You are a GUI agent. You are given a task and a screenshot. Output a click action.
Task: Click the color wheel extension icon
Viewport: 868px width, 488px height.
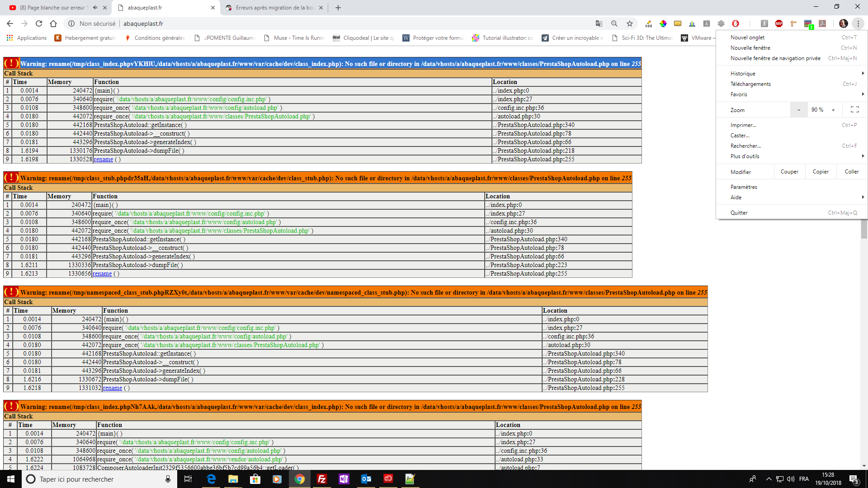(663, 23)
